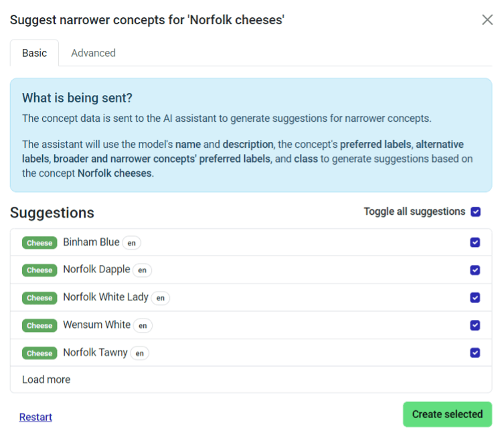Toggle the Wensum White checkbox
This screenshot has width=504, height=447.
(475, 325)
